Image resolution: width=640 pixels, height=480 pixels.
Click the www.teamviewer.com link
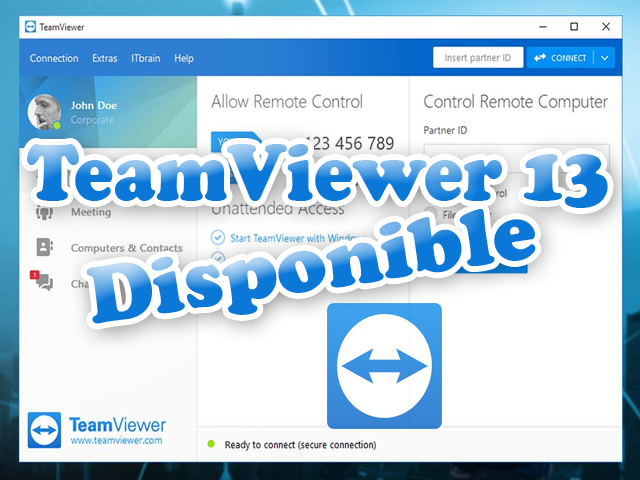(x=116, y=440)
